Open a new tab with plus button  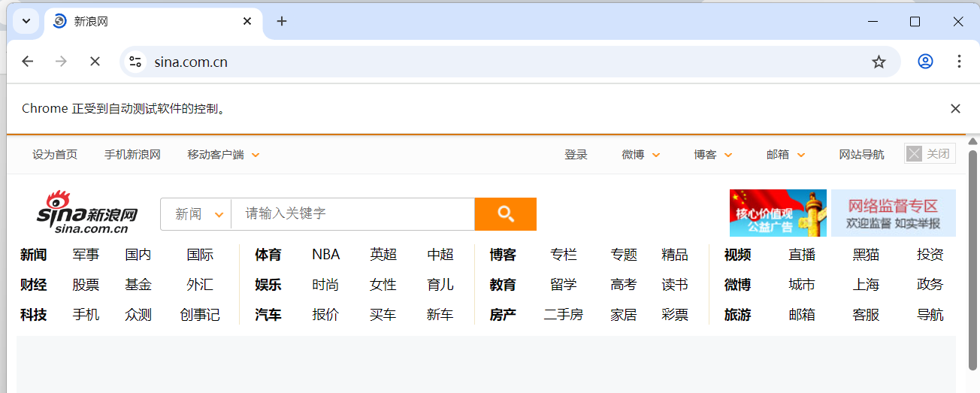[x=282, y=21]
